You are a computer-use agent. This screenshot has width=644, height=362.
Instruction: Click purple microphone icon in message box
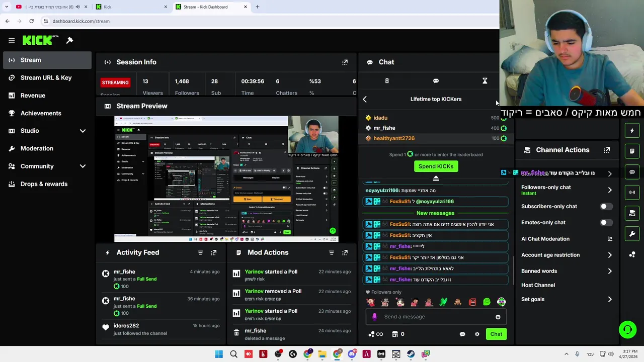[374, 317]
